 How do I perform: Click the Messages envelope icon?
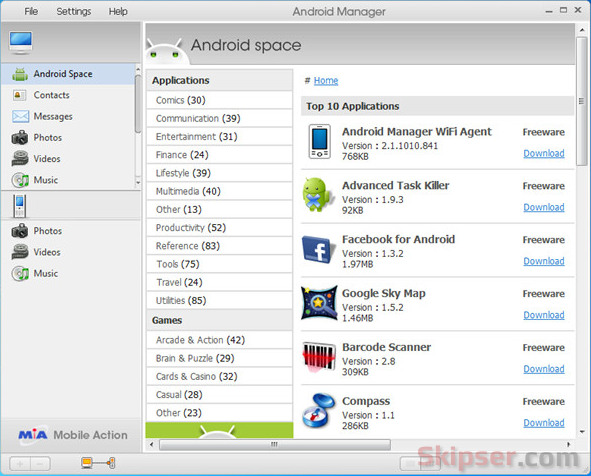20,116
